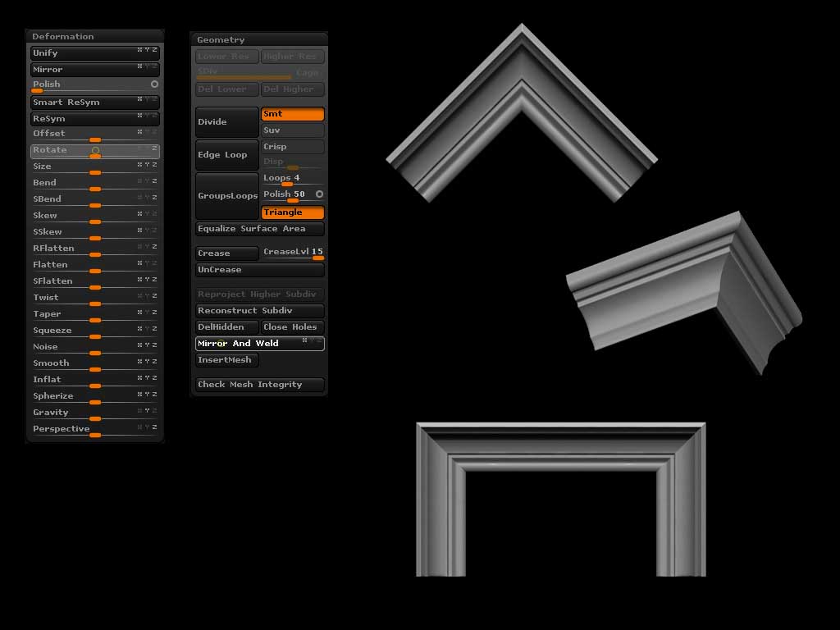Collapse the Geometry panel header

[x=221, y=39]
